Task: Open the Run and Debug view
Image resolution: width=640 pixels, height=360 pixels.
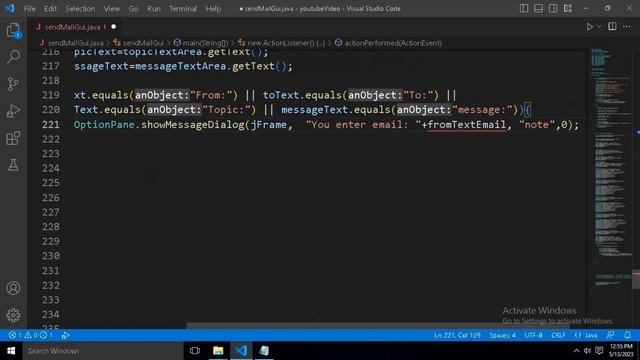Action: tap(13, 111)
